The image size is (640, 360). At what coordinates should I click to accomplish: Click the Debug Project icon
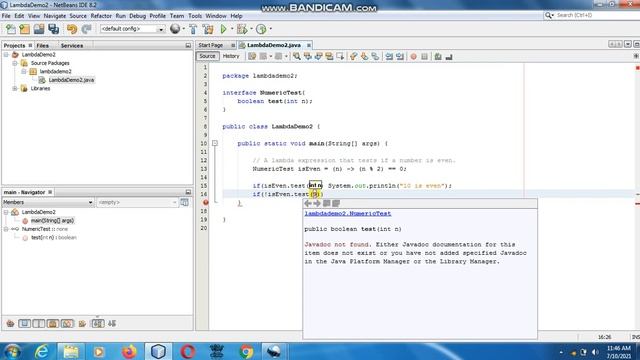(242, 29)
